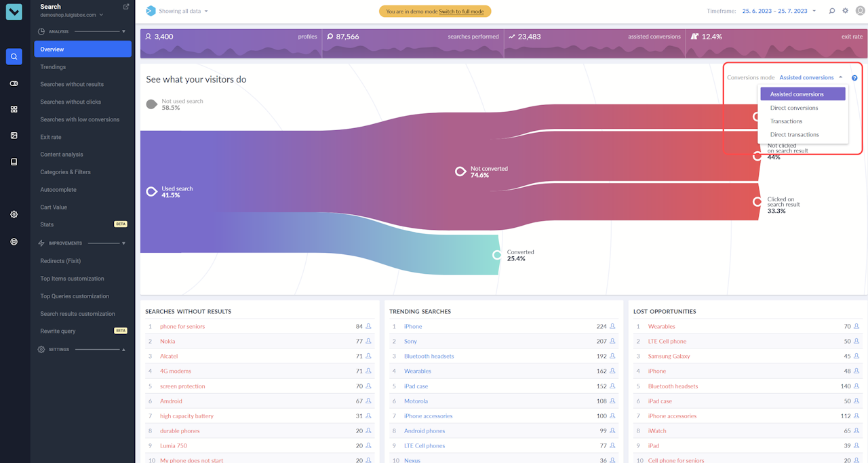
Task: Click the searches performed stat card
Action: click(x=413, y=43)
